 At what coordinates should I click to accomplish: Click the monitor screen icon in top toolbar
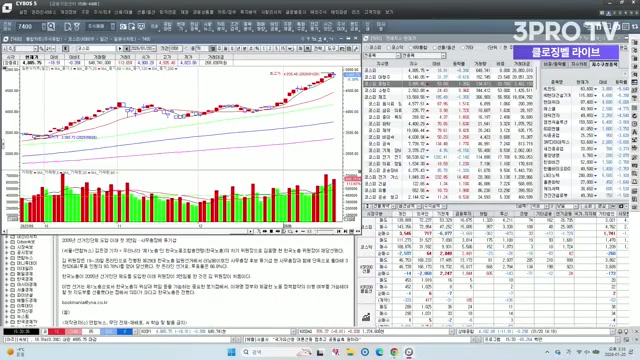click(141, 27)
